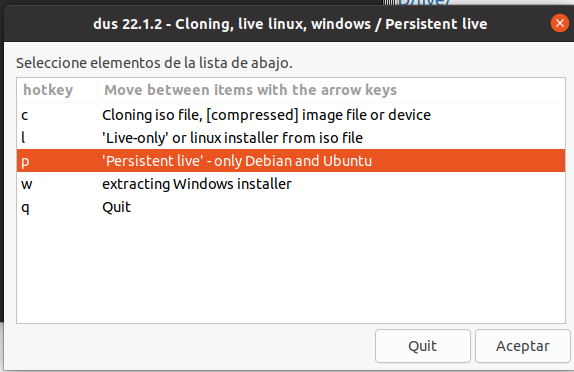Viewport: 574px width, 372px height.
Task: Close the dus dialog with the orange X
Action: coord(559,23)
